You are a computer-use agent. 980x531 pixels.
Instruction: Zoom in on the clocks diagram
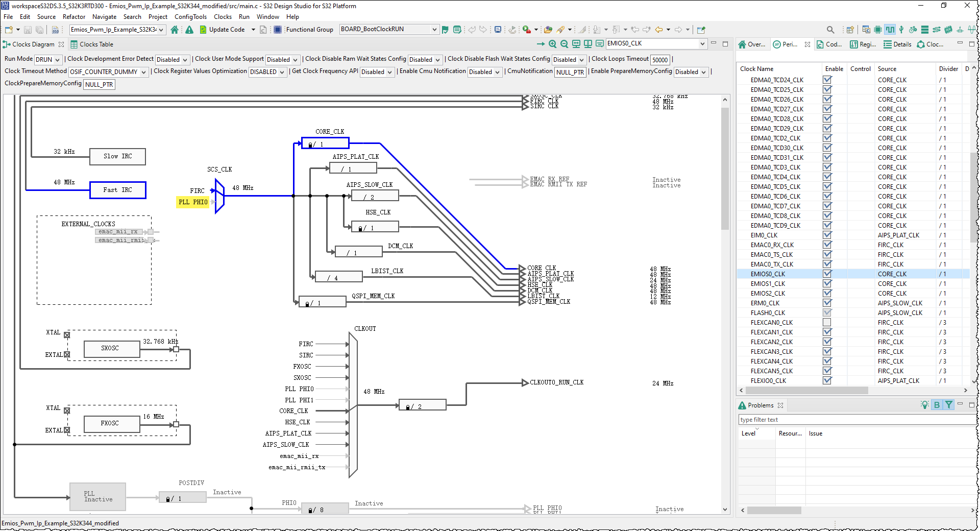(553, 44)
